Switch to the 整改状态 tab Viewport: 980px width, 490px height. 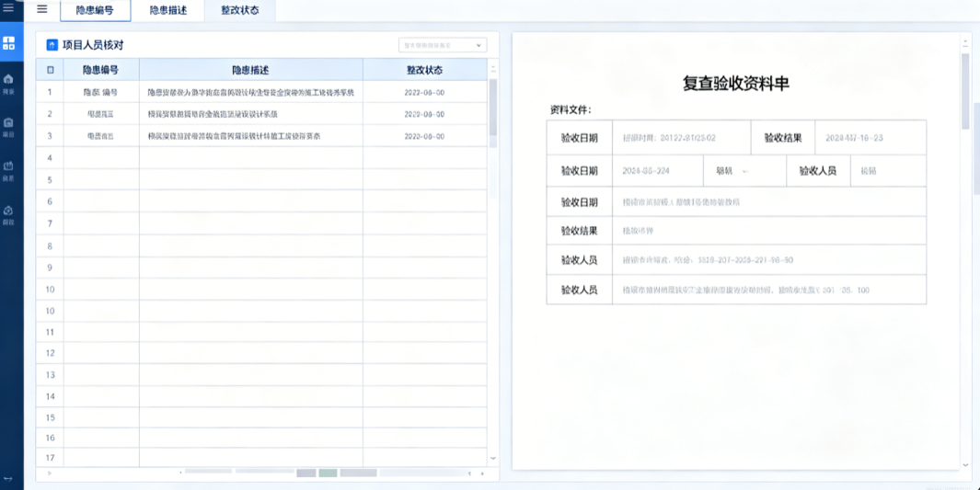coord(240,11)
